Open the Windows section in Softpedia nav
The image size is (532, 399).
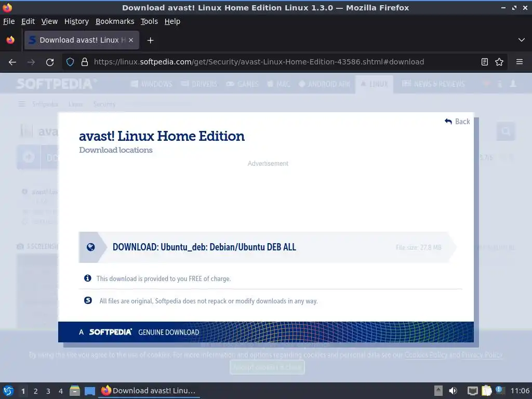[151, 84]
